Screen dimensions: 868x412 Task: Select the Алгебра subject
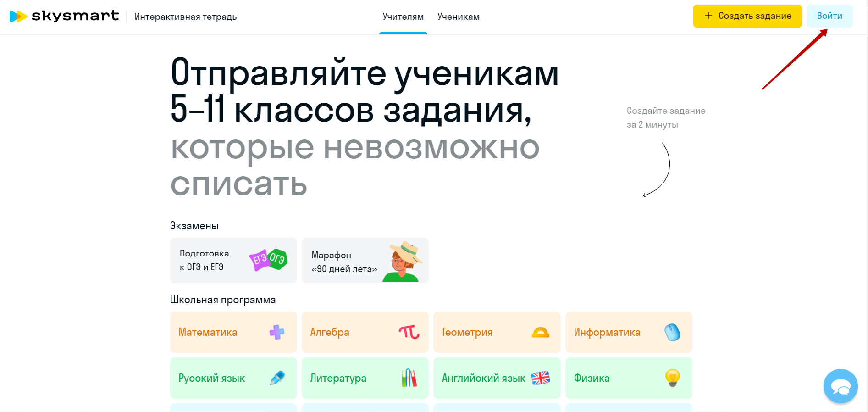click(365, 332)
